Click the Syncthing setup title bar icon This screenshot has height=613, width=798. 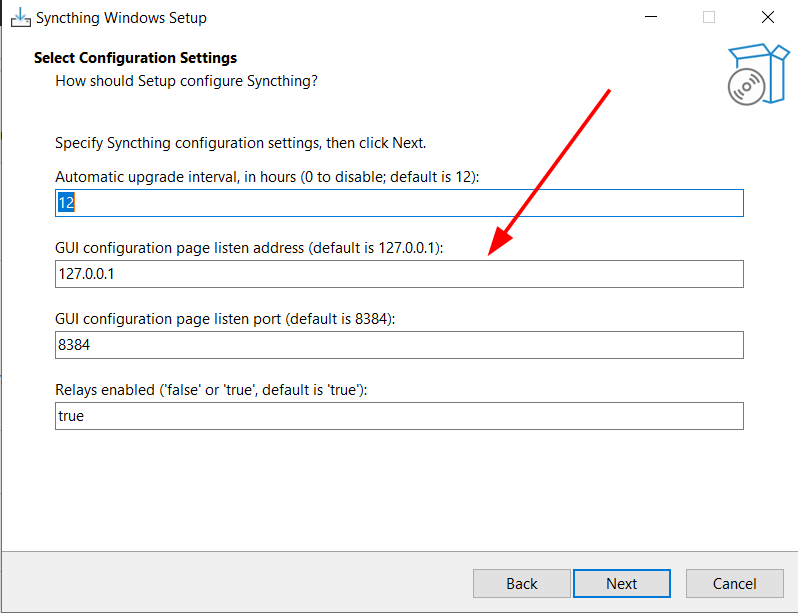[20, 17]
